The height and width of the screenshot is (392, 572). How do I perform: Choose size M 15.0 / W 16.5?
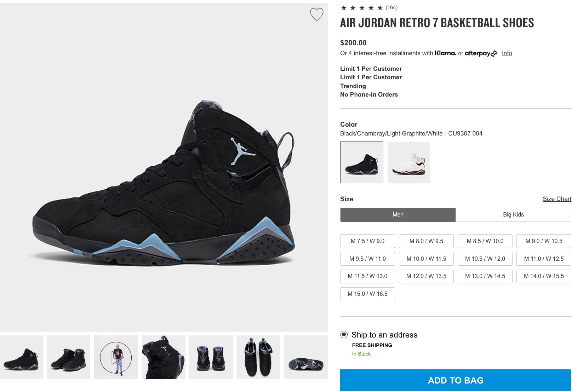tap(367, 294)
